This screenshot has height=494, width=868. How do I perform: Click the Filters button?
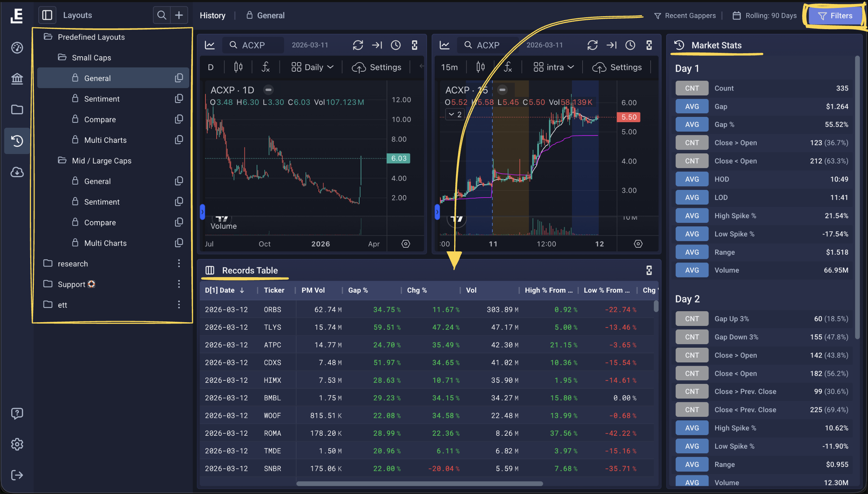[x=835, y=15]
